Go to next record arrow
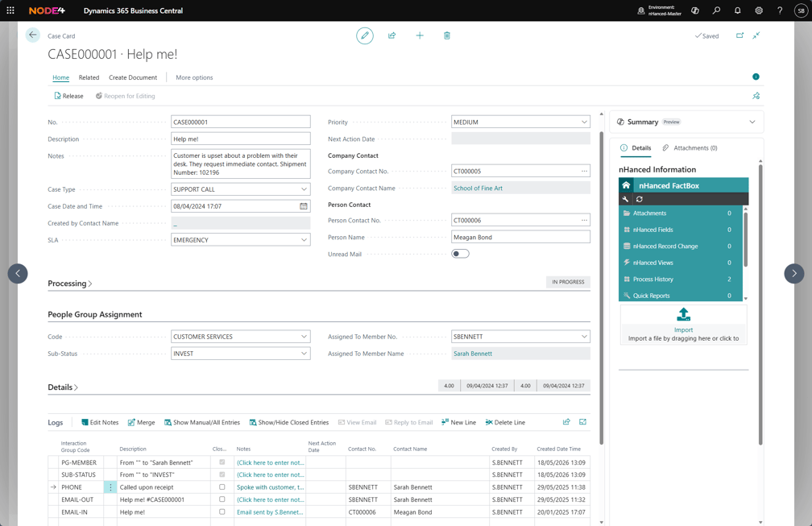 (794, 273)
